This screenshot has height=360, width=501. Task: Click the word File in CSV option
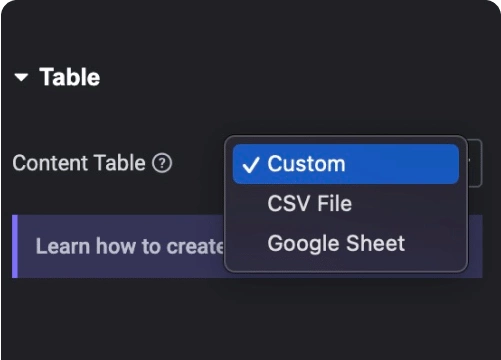pos(334,203)
